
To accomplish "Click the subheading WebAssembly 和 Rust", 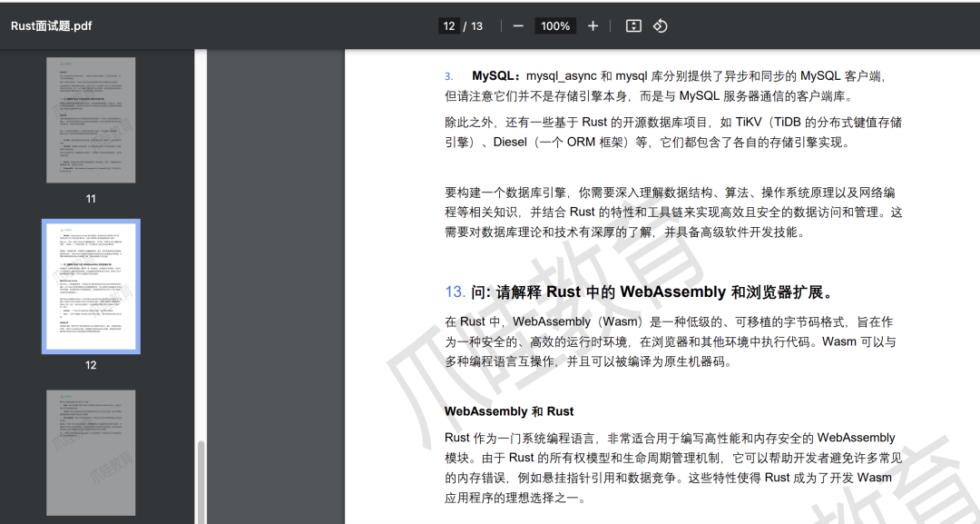I will [x=509, y=411].
